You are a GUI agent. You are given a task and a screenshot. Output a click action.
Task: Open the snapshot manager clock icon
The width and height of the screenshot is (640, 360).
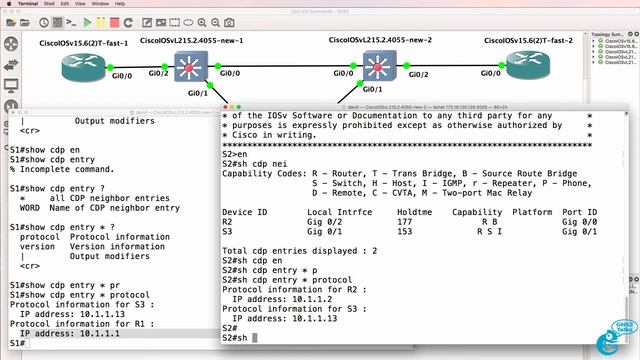[44, 22]
